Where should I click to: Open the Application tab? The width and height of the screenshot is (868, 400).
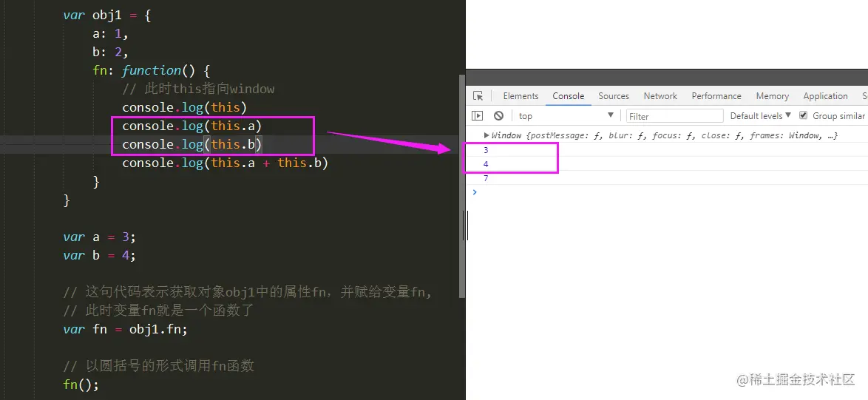pos(825,95)
